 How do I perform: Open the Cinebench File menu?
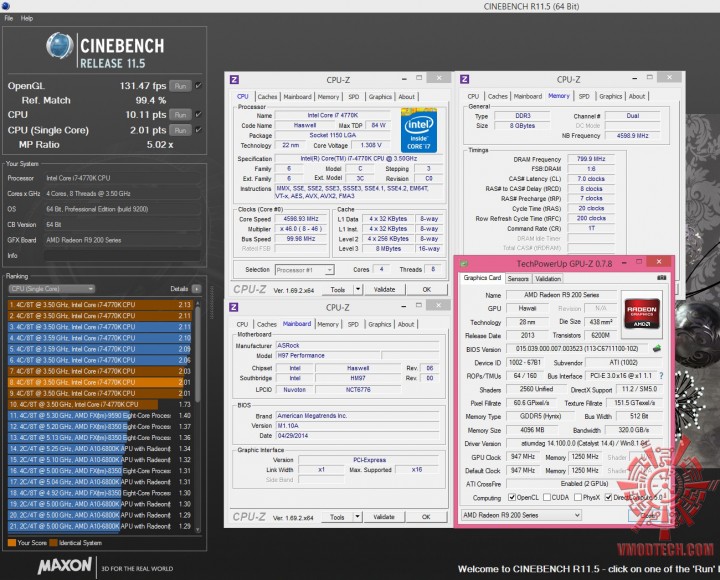(9, 18)
